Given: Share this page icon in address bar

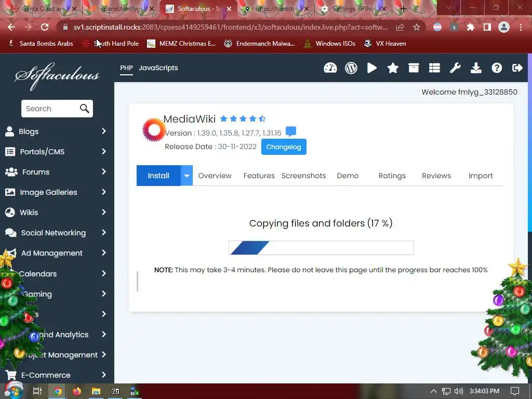Looking at the screenshot, I should click(x=400, y=27).
